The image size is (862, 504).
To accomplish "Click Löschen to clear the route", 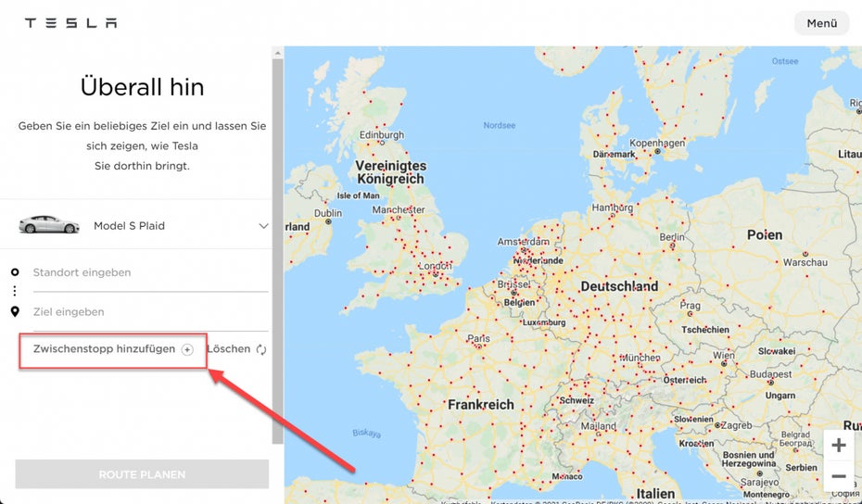I will (x=228, y=349).
